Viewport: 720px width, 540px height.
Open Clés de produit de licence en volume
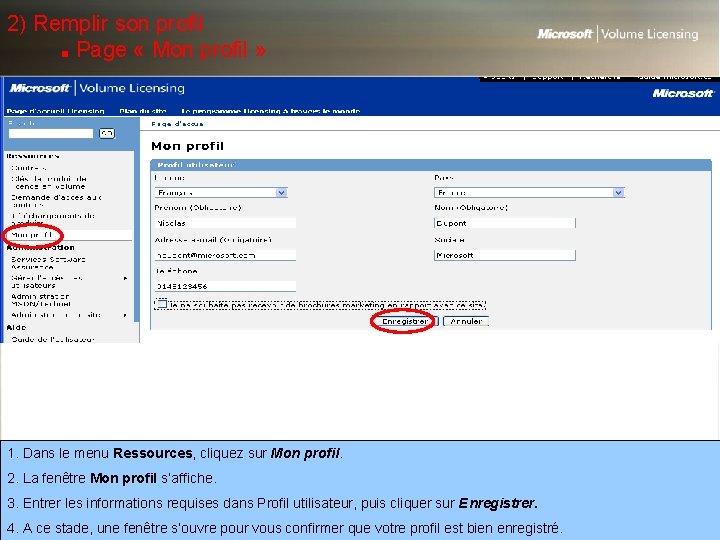49,182
